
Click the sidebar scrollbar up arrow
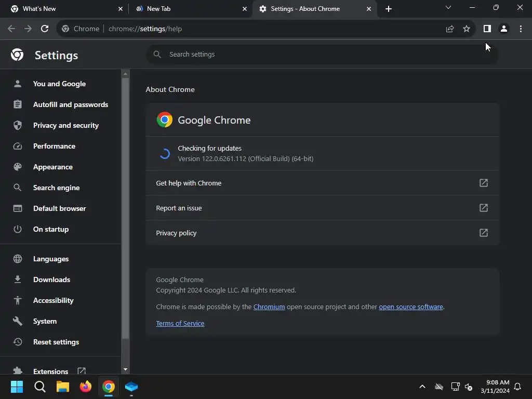pos(126,74)
